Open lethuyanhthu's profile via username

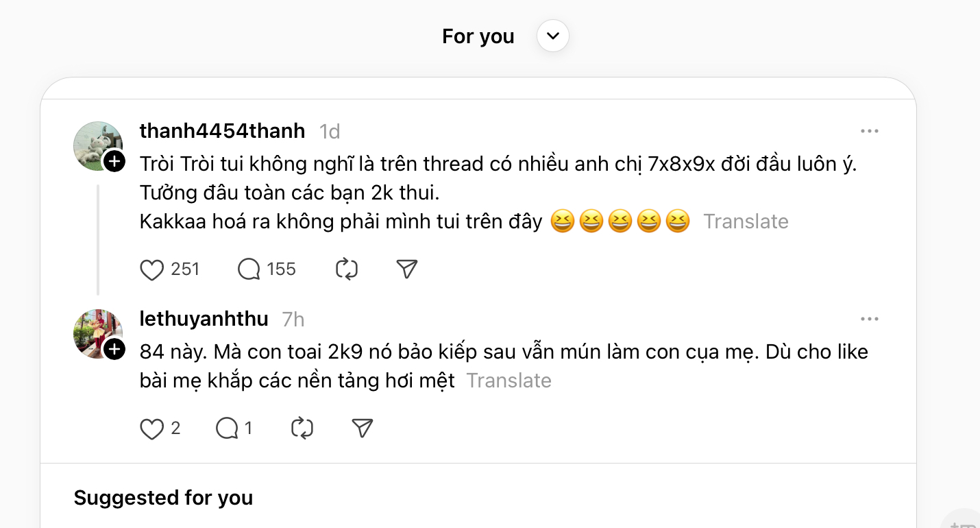click(204, 318)
